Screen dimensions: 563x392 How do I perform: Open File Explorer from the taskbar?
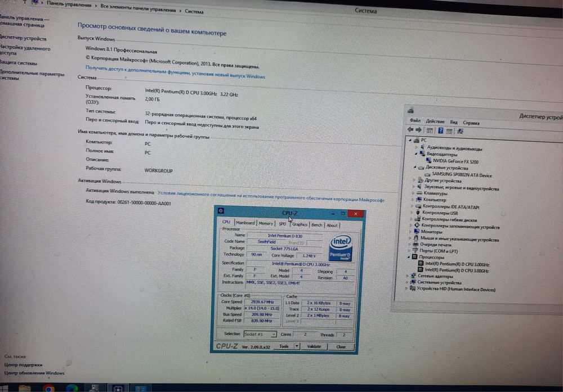pos(25,389)
